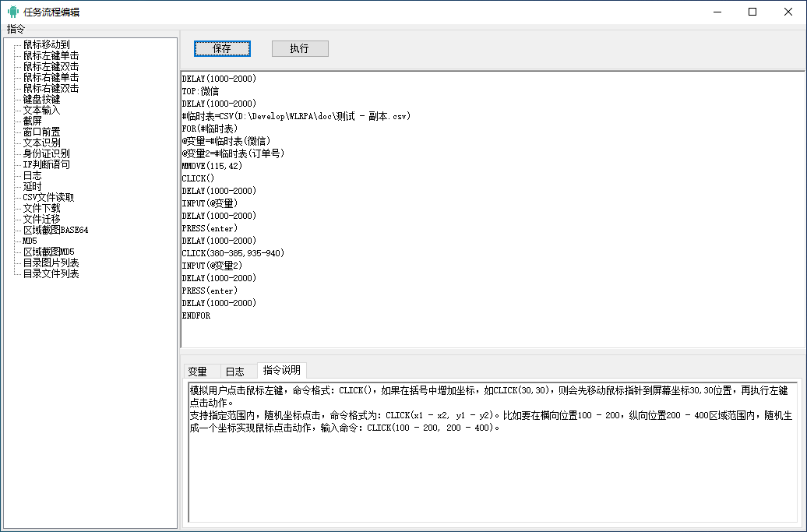Click the green Android app icon
Image resolution: width=807 pixels, height=532 pixels.
[x=13, y=12]
